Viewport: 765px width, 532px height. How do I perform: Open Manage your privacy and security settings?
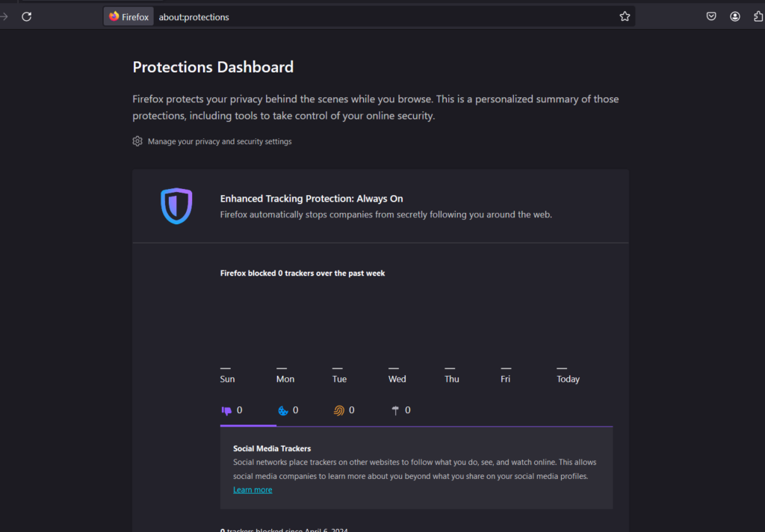click(220, 141)
